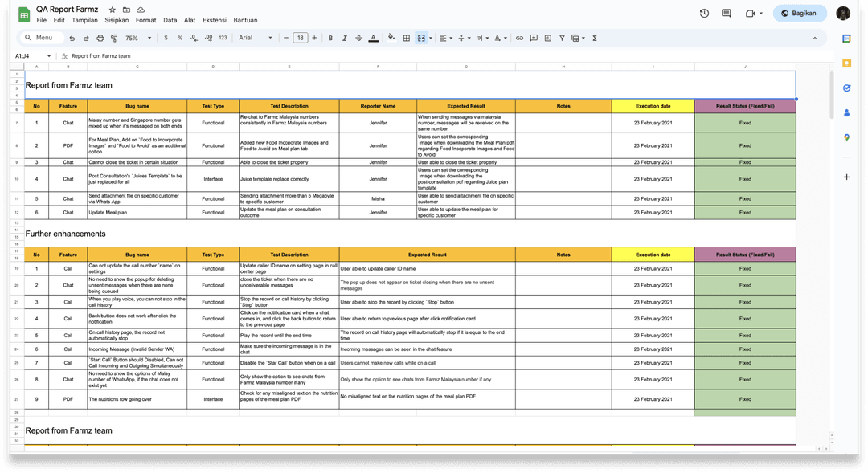The height and width of the screenshot is (473, 868).
Task: Open text rotation dropdown
Action: 501,39
